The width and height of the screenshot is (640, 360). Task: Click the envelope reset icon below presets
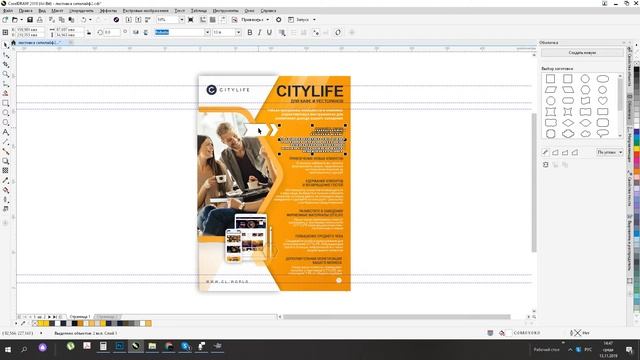[546, 164]
